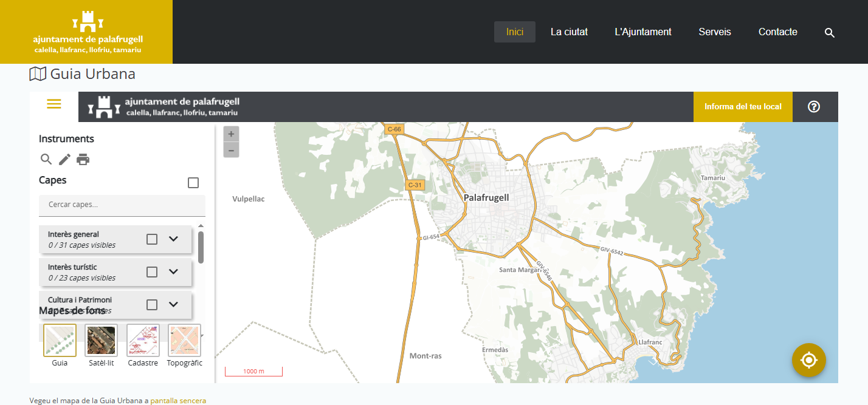Expand the Cultura i Patrimoni group
The width and height of the screenshot is (868, 405).
173,304
